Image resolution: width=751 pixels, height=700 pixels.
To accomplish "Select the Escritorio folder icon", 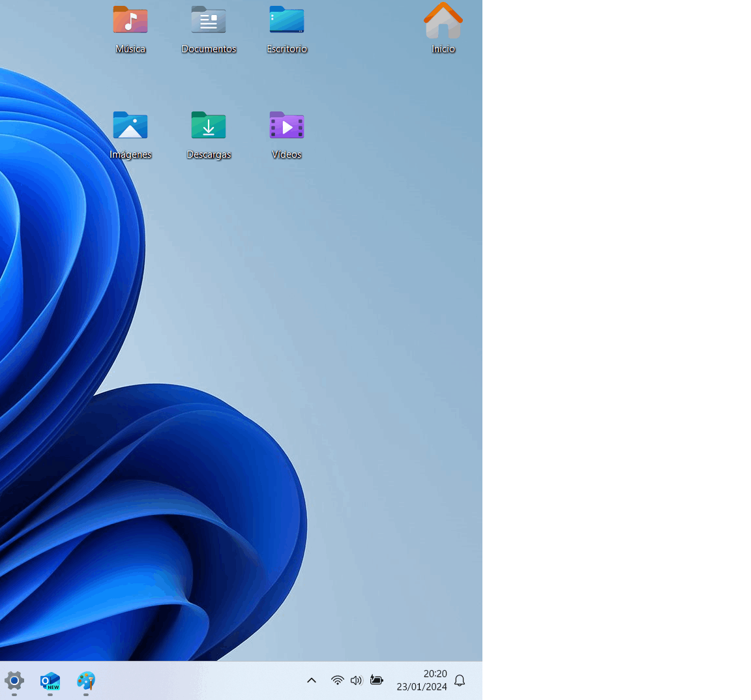I will point(286,20).
